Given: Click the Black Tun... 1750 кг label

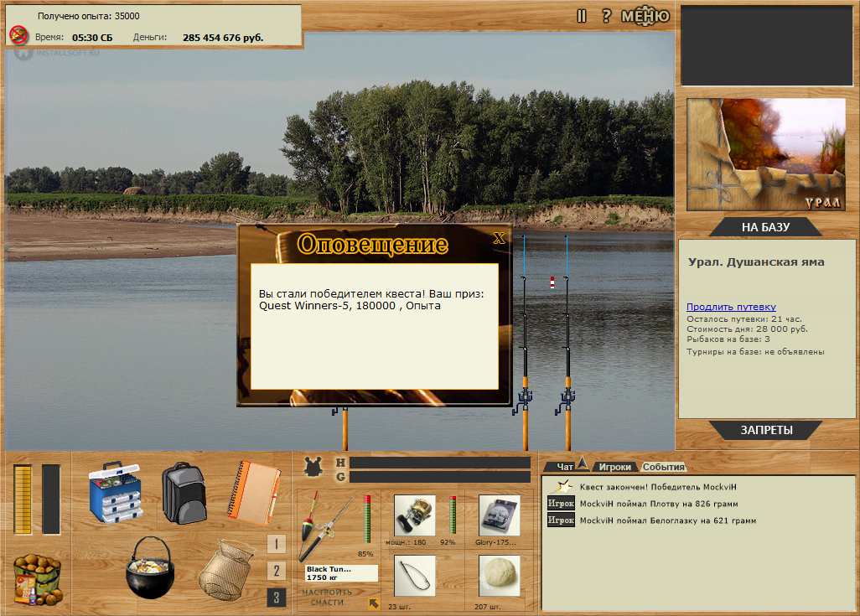Looking at the screenshot, I should [341, 573].
